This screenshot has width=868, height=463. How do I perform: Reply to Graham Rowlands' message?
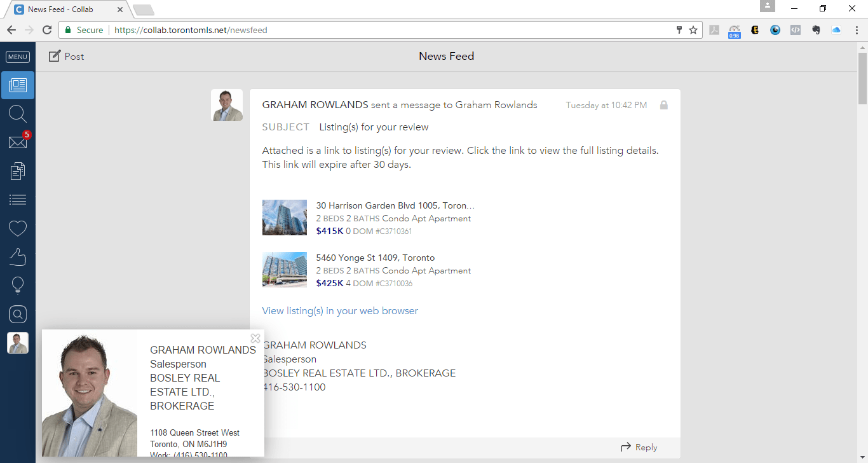[639, 447]
